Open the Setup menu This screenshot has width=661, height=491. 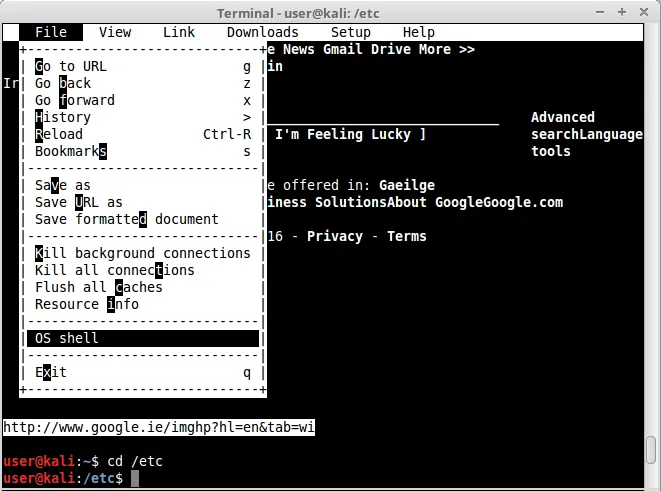tap(350, 32)
